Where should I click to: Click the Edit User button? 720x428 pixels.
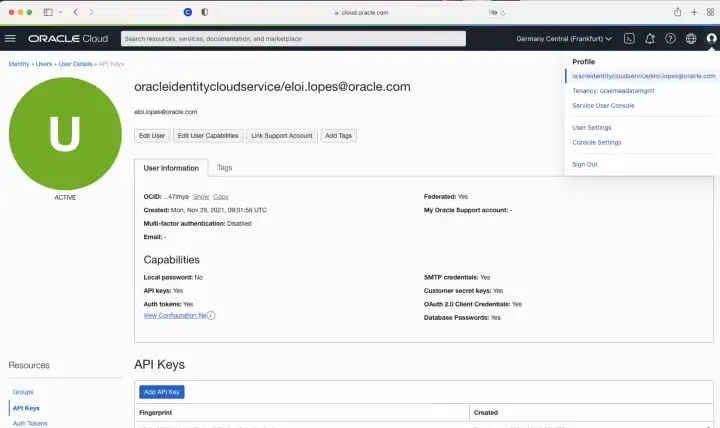[152, 136]
